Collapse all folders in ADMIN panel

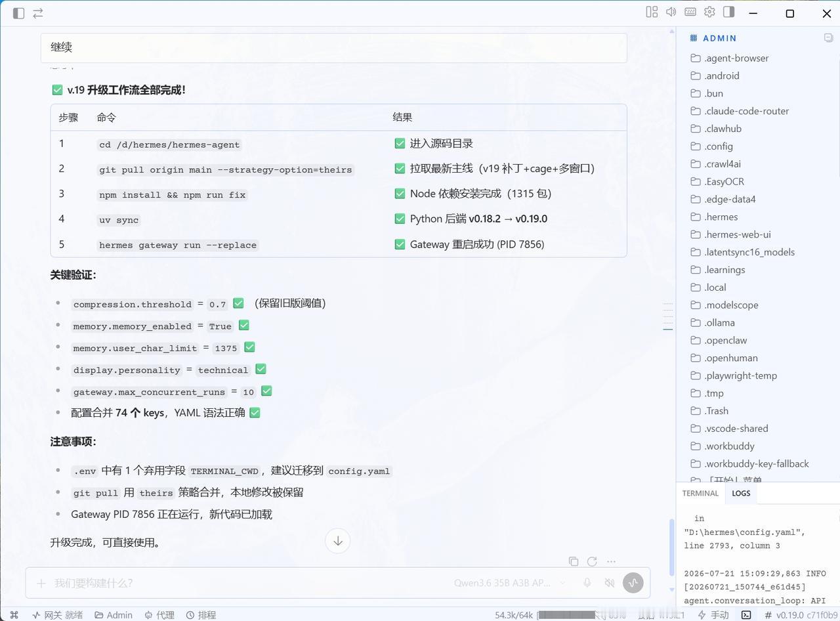(x=829, y=38)
